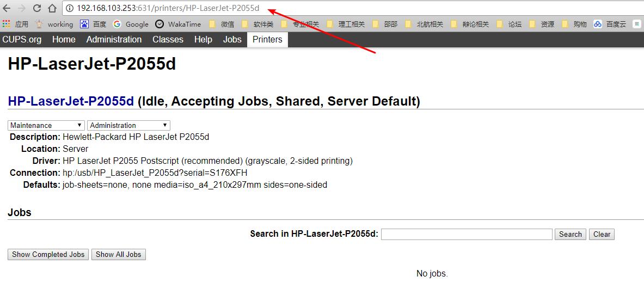Open the 邵邵 bookmark folder

click(384, 24)
